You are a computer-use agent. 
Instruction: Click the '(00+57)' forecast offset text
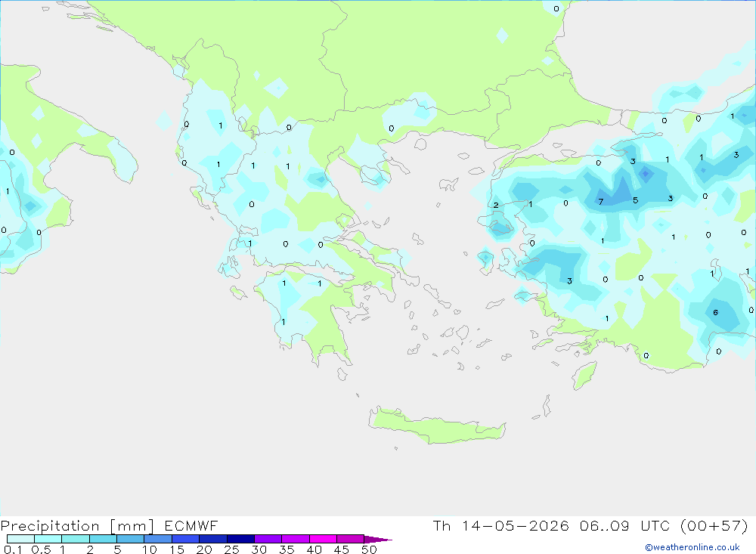coord(714,525)
